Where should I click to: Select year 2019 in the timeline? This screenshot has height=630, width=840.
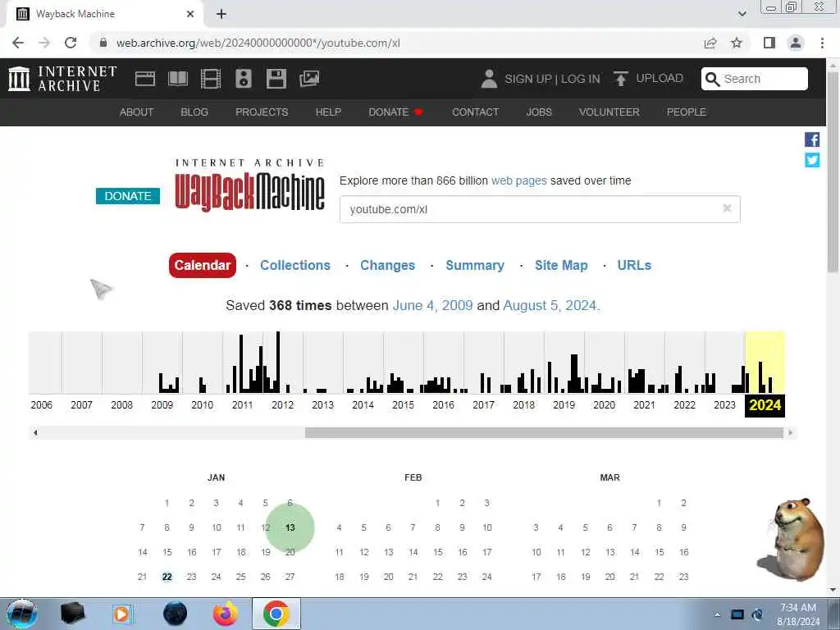tap(564, 405)
